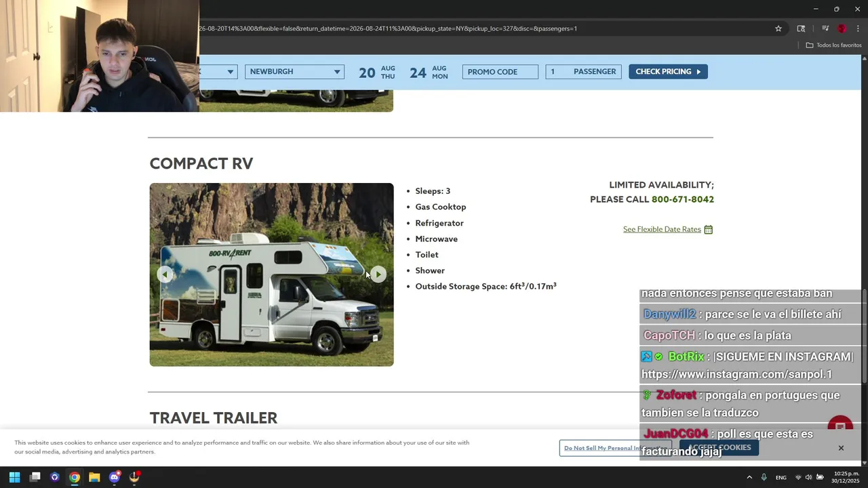Open the partially hidden state dropdown arrow
This screenshot has height=488, width=868.
(x=231, y=72)
